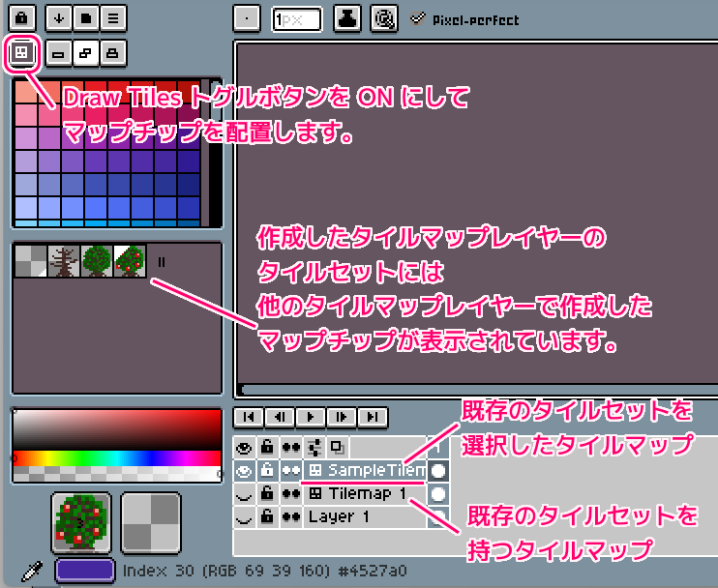
Task: Select the Auto tileset mode icon
Action: pos(85,53)
